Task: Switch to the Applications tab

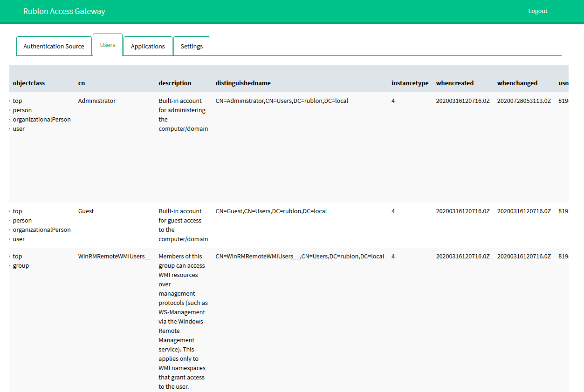Action: (148, 47)
